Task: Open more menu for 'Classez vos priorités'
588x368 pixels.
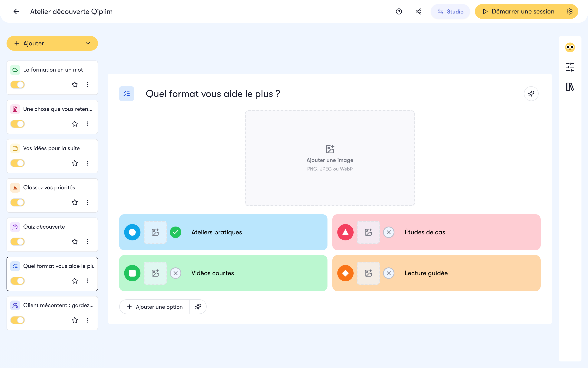Action: [x=88, y=202]
